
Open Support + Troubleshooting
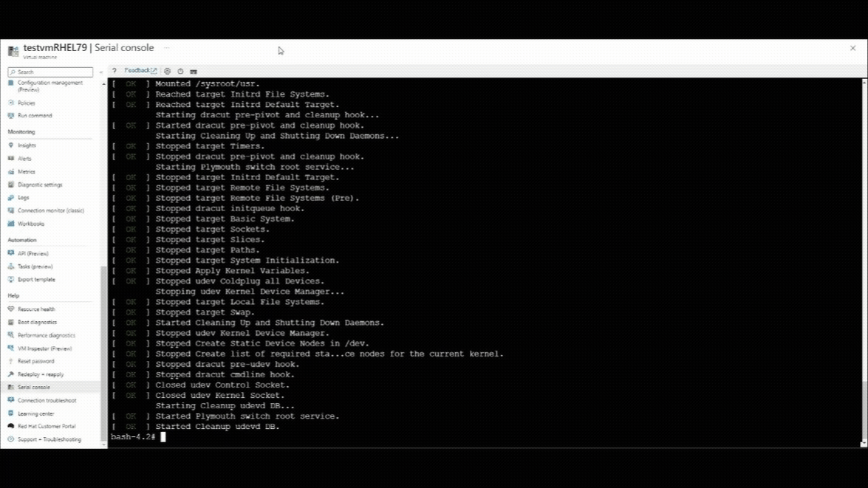tap(47, 439)
